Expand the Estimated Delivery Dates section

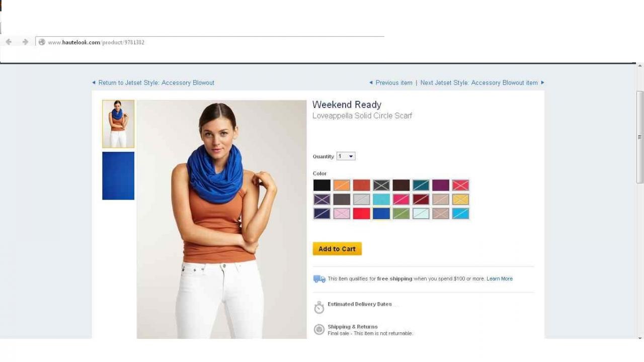click(359, 304)
